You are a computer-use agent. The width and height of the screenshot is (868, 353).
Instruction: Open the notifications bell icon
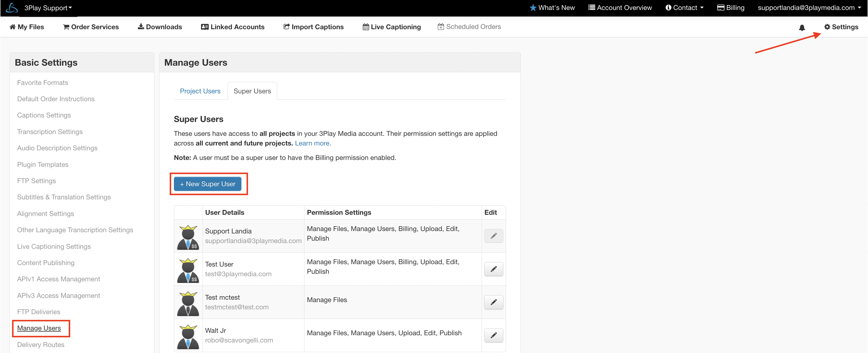pyautogui.click(x=802, y=28)
